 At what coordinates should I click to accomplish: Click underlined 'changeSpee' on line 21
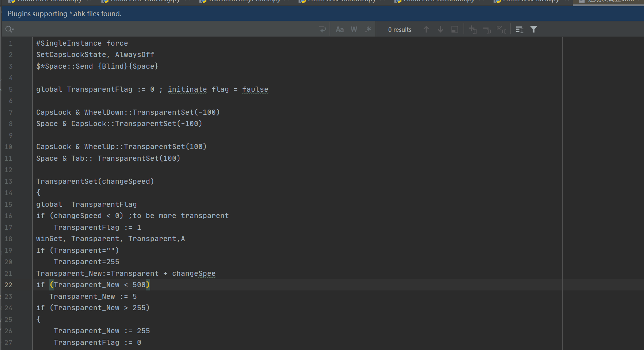point(194,273)
